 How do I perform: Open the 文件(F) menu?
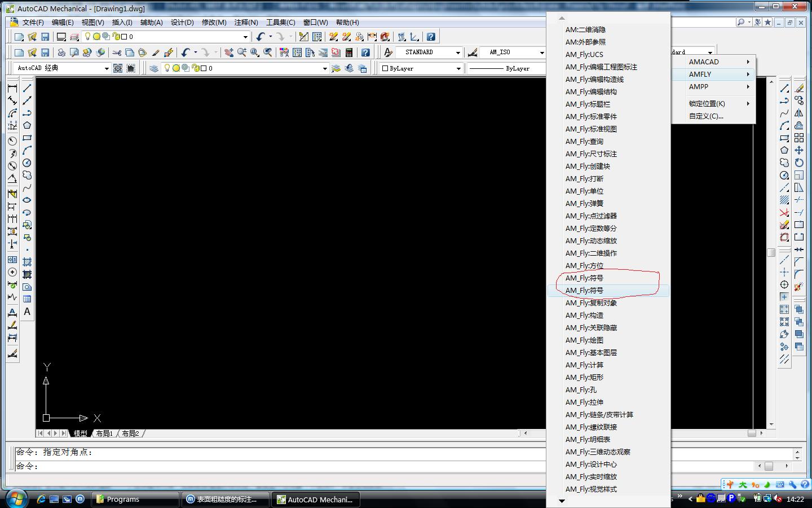click(33, 23)
